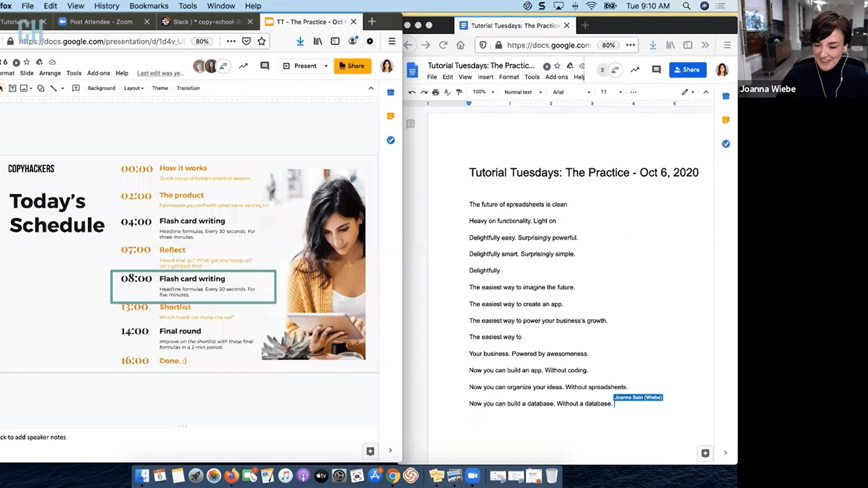Image resolution: width=868 pixels, height=488 pixels.
Task: Open Calendar side panel icon in Docs
Action: [x=726, y=96]
